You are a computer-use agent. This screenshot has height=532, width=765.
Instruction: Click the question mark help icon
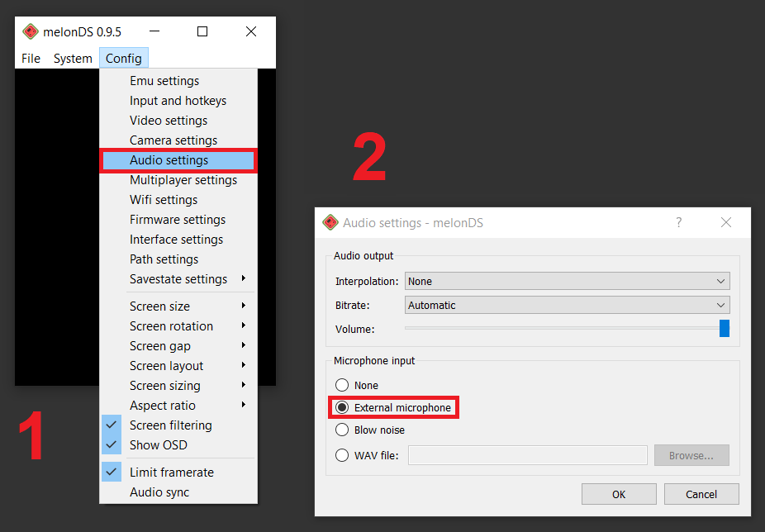(x=678, y=222)
